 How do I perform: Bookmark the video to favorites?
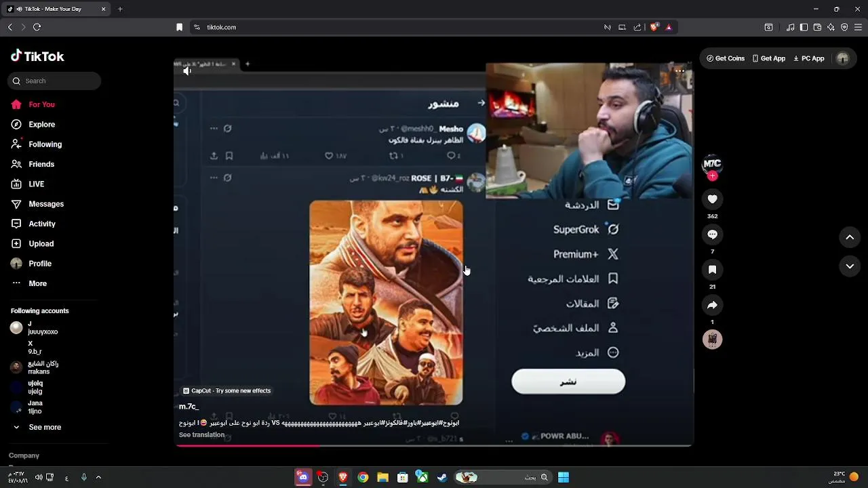pyautogui.click(x=712, y=270)
